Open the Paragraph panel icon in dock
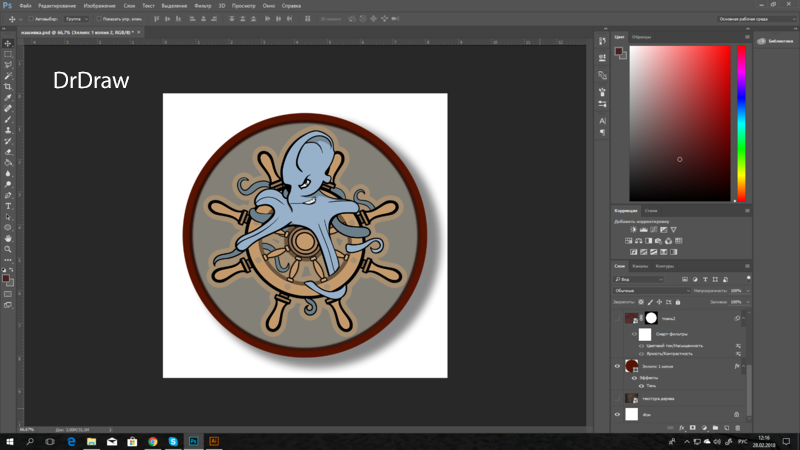Screen dimensions: 800x450 point(603,132)
